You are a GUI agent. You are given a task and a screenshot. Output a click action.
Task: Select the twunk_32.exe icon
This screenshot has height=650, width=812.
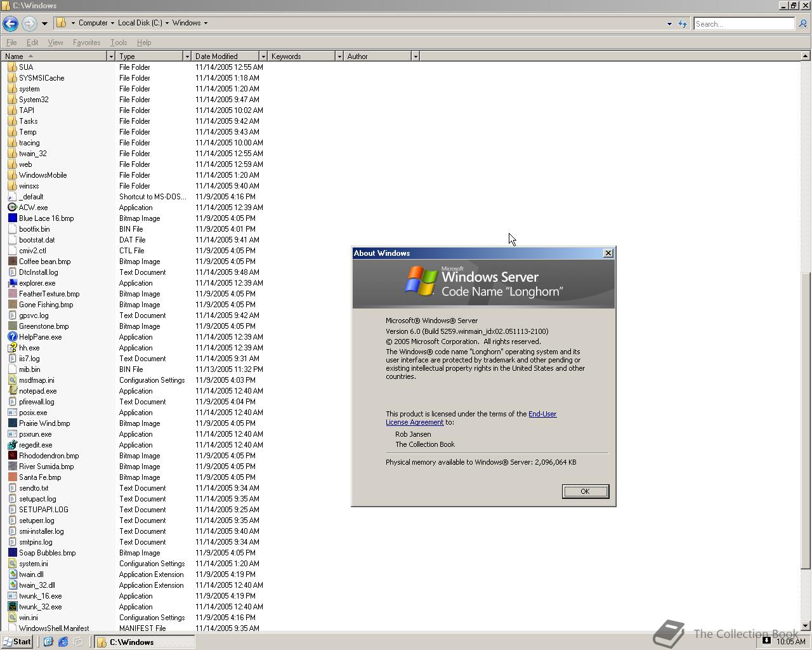click(x=12, y=607)
